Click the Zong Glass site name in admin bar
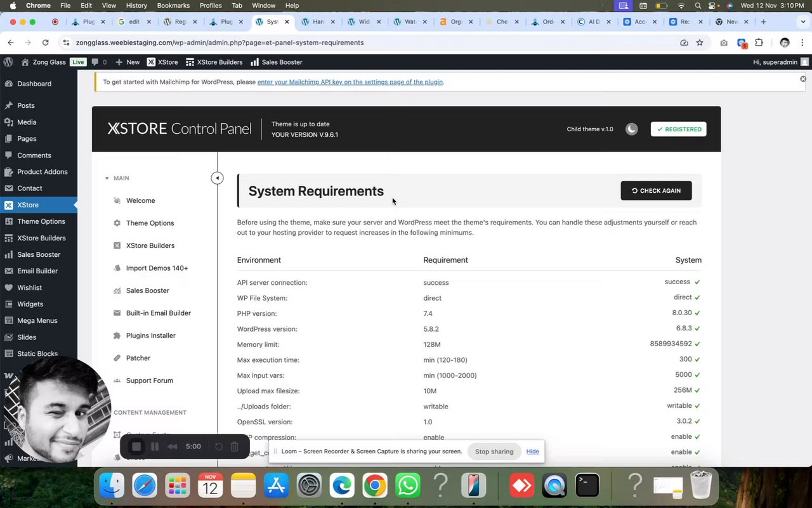 43,62
